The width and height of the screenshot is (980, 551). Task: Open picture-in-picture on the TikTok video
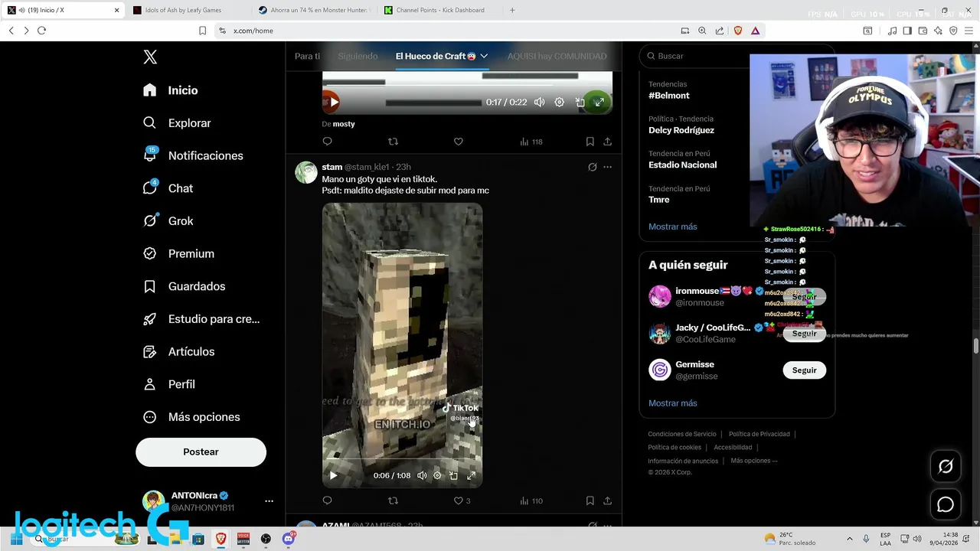click(453, 475)
